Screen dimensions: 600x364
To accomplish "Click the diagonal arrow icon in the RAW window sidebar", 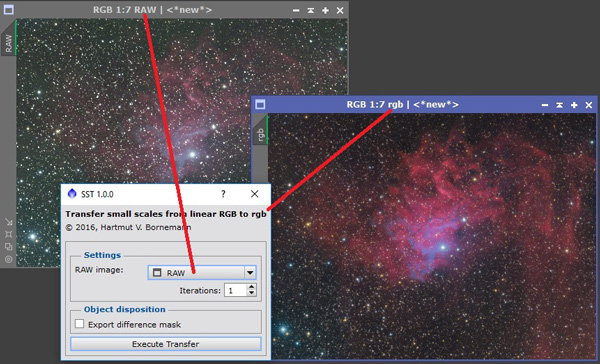I will coord(8,222).
